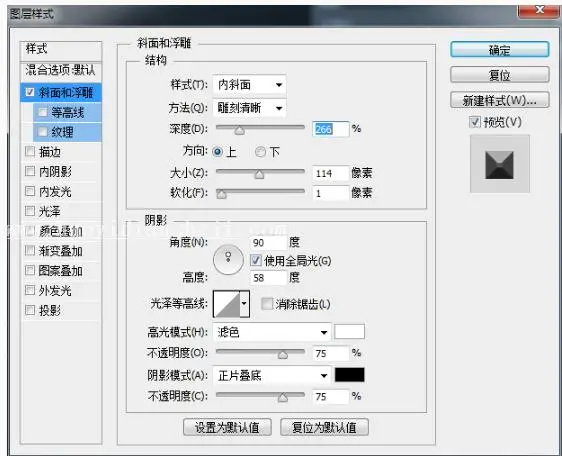Enable the 颜色叠加 checkbox
Screen dimensions: 562x456
point(30,231)
